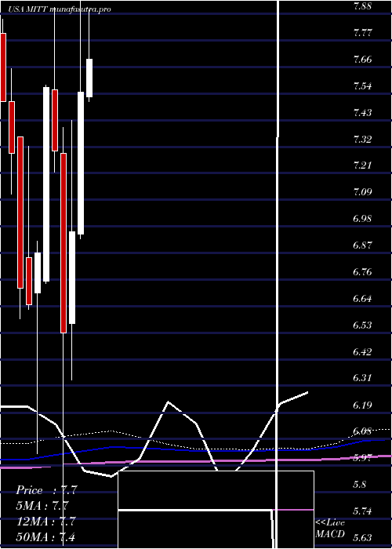Image resolution: width=392 pixels, height=549 pixels.
Task: Click the 'USA MITT munafasutra.pro' chart title
Action: pyautogui.click(x=60, y=9)
